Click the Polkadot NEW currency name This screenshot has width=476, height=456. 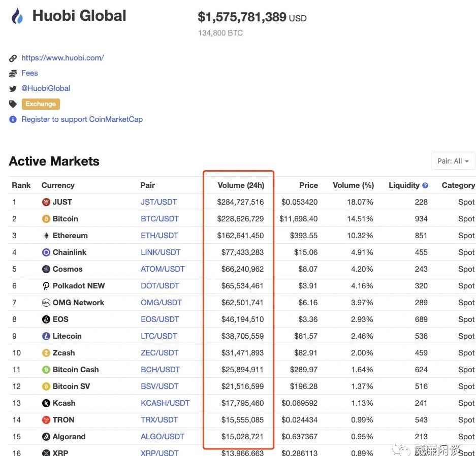click(x=79, y=286)
